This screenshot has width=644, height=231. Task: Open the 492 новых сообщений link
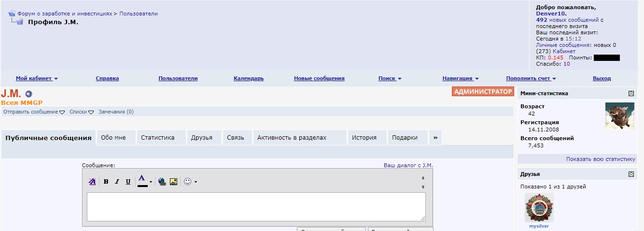[x=567, y=20]
